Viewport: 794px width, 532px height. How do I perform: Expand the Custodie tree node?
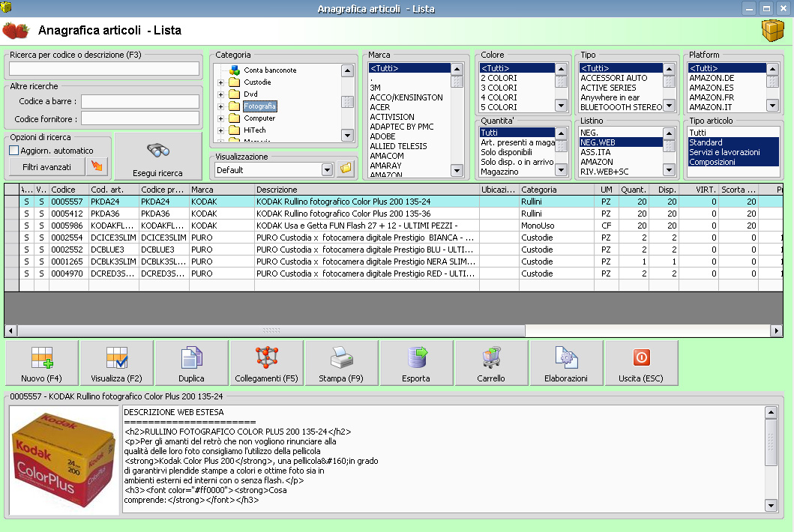point(220,82)
